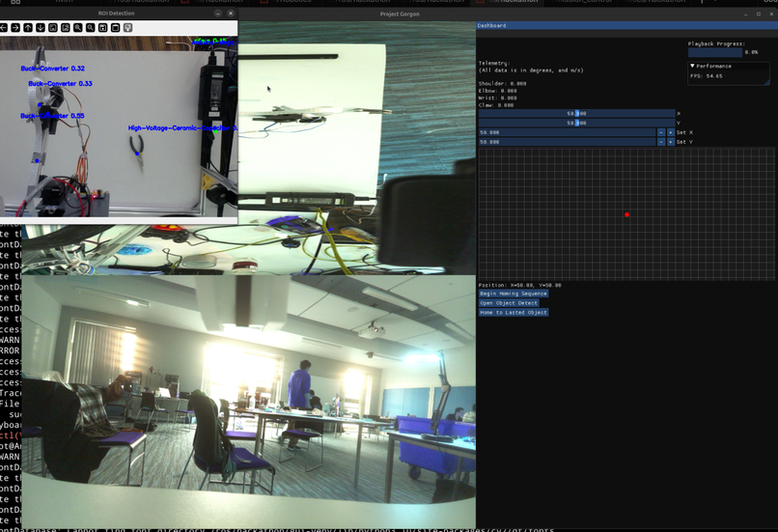This screenshot has height=532, width=778.
Task: Click the Shoulder: 0.000 telemetry reading
Action: pyautogui.click(x=502, y=83)
